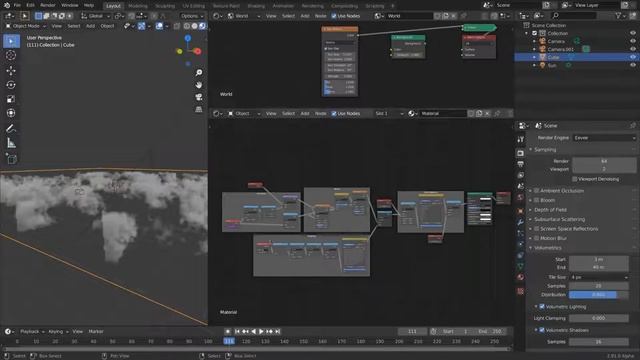Screen dimensions: 640x360
Task: Switch perspective/orthographic grid icon
Action: point(199,109)
